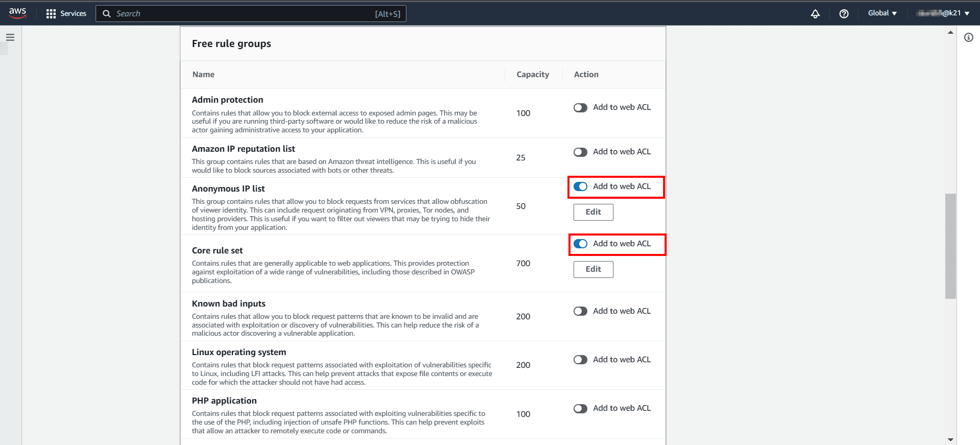The width and height of the screenshot is (980, 445).
Task: Enable Known bad inputs toggle
Action: (580, 312)
